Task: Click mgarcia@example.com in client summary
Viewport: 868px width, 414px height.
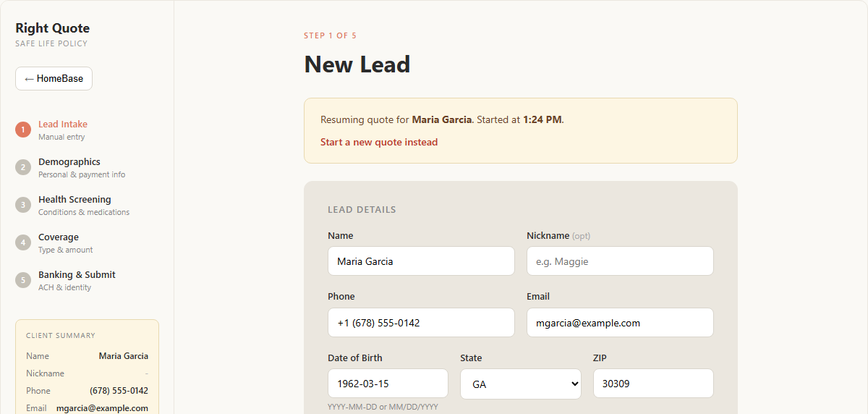Action: (103, 408)
